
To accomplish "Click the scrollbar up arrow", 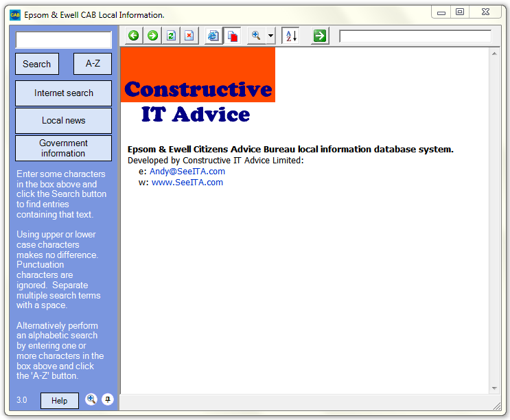I will (494, 54).
